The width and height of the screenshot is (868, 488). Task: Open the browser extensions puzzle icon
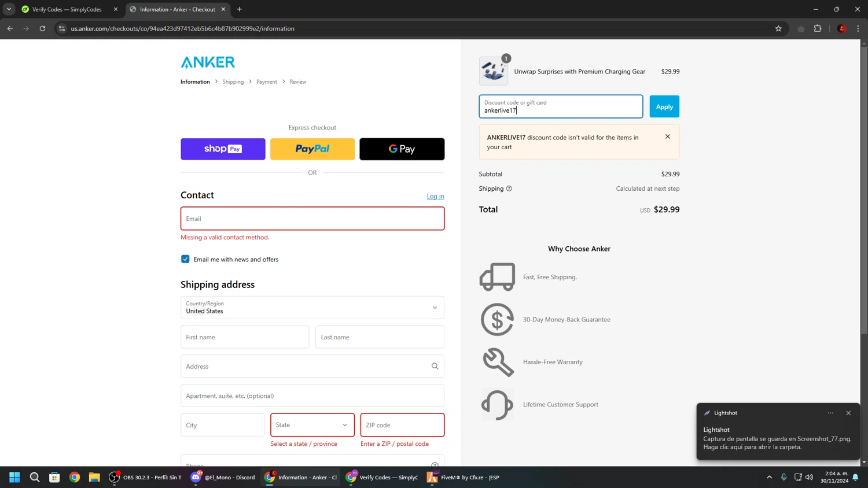click(x=818, y=28)
